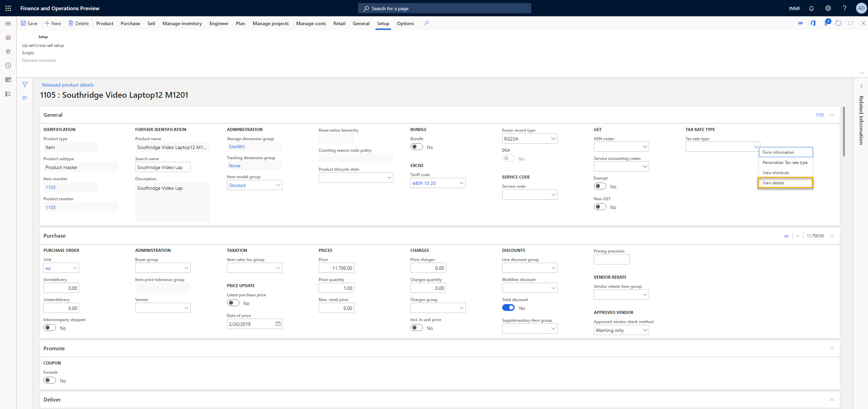Show the list lines icon below the filter
Viewport: 868px width, 409px height.
(25, 98)
